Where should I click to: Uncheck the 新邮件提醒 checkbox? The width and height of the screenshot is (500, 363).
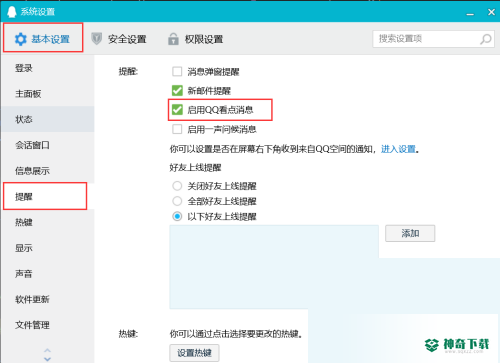[x=177, y=90]
